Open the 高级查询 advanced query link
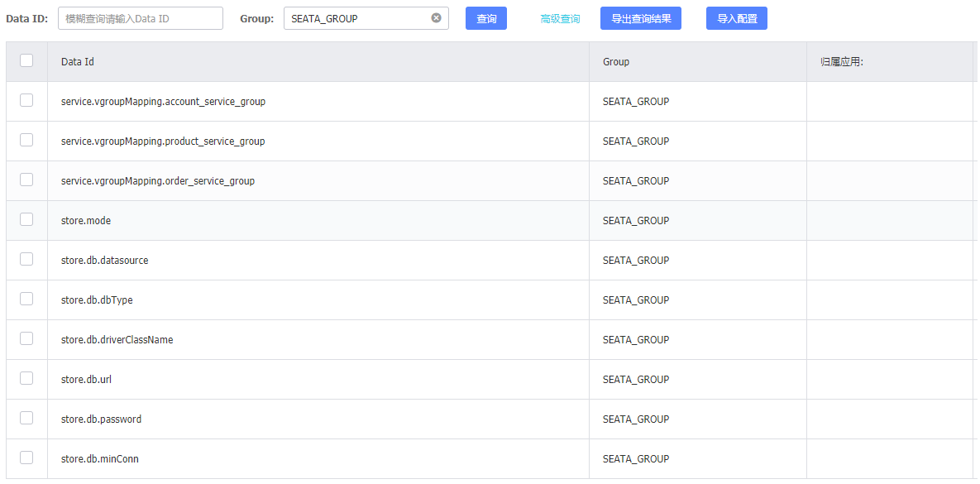 tap(560, 19)
